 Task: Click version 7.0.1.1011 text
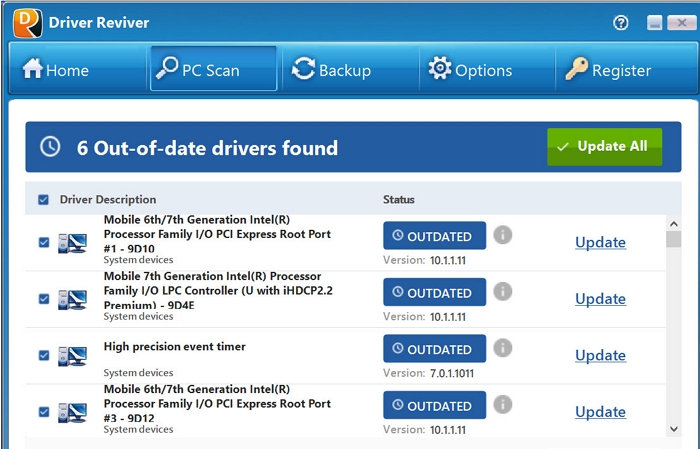[452, 374]
